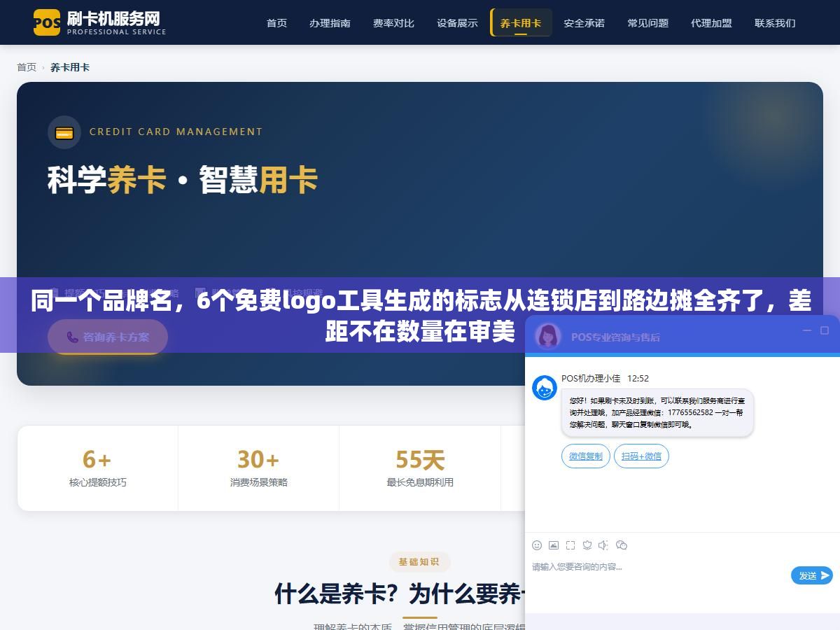Open the 安全承诺 nav item

(584, 23)
